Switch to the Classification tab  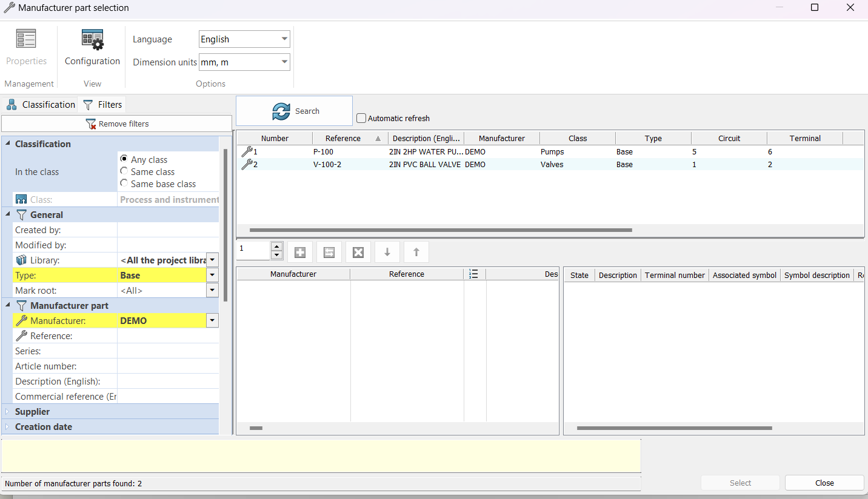[x=41, y=105]
